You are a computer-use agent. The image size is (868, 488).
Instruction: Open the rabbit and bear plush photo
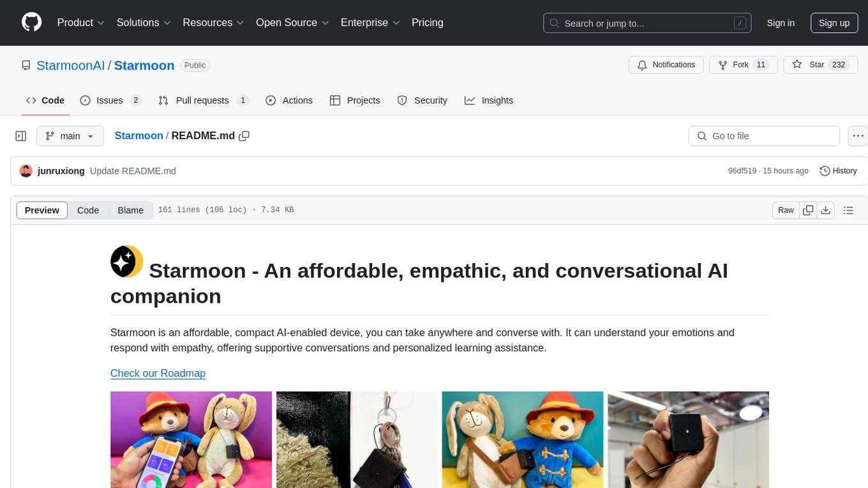point(522,439)
